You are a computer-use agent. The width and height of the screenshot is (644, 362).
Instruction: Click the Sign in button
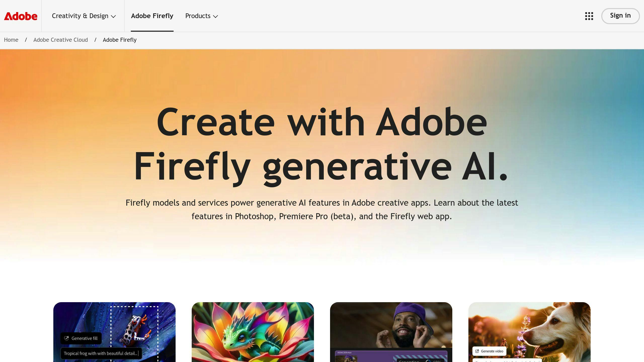coord(620,16)
